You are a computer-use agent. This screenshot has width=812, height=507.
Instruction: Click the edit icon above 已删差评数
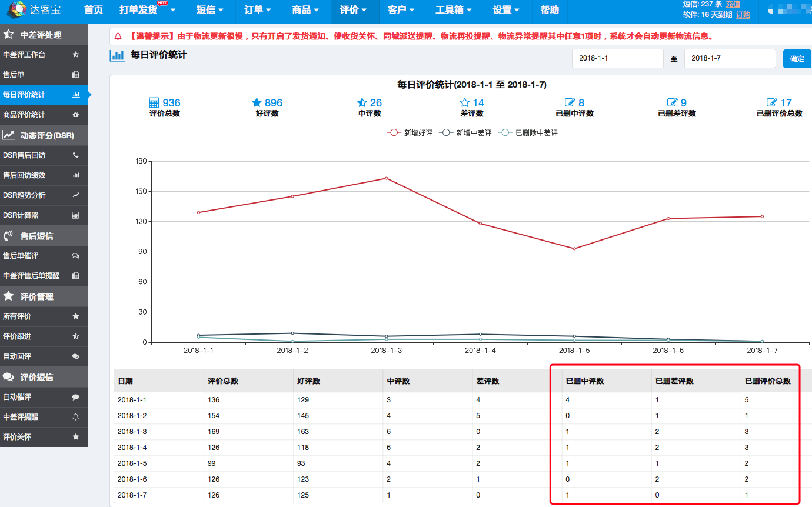[673, 103]
